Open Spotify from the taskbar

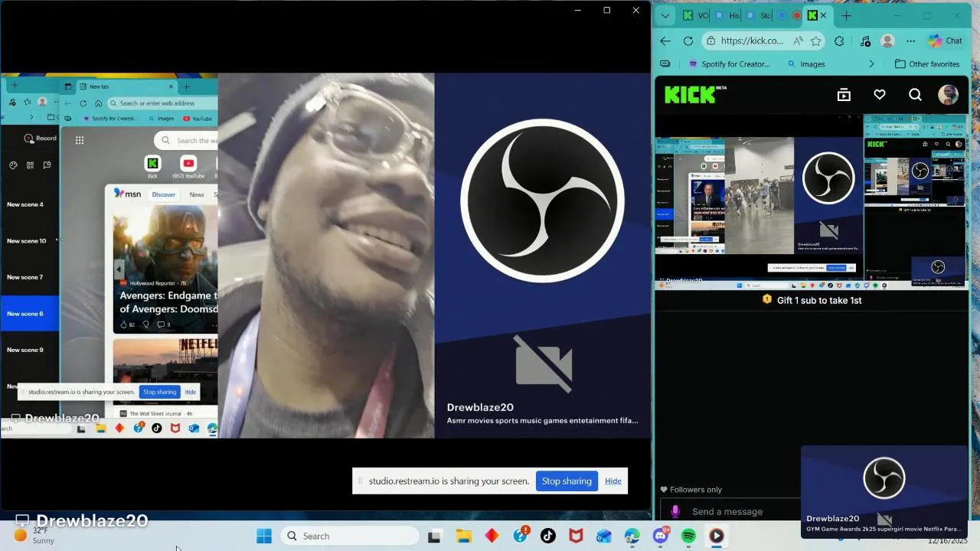(x=688, y=536)
